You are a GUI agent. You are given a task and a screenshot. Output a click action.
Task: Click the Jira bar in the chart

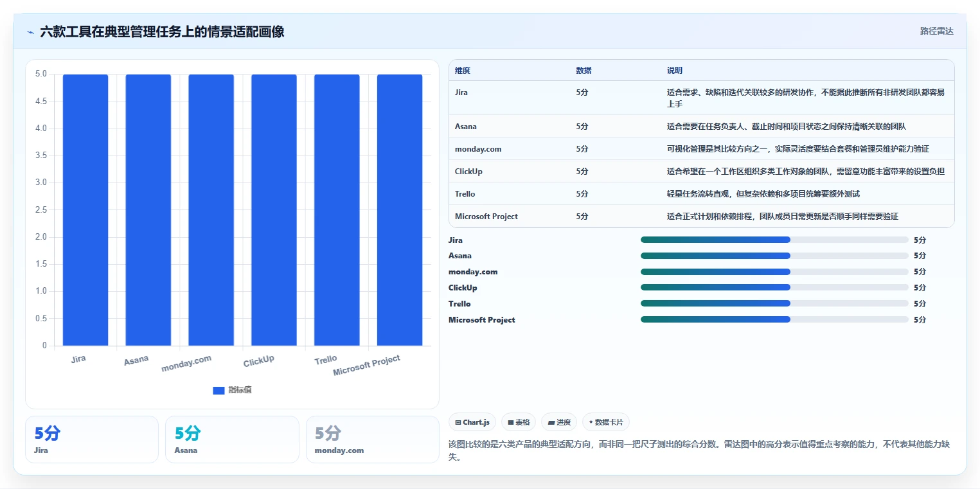pyautogui.click(x=85, y=210)
